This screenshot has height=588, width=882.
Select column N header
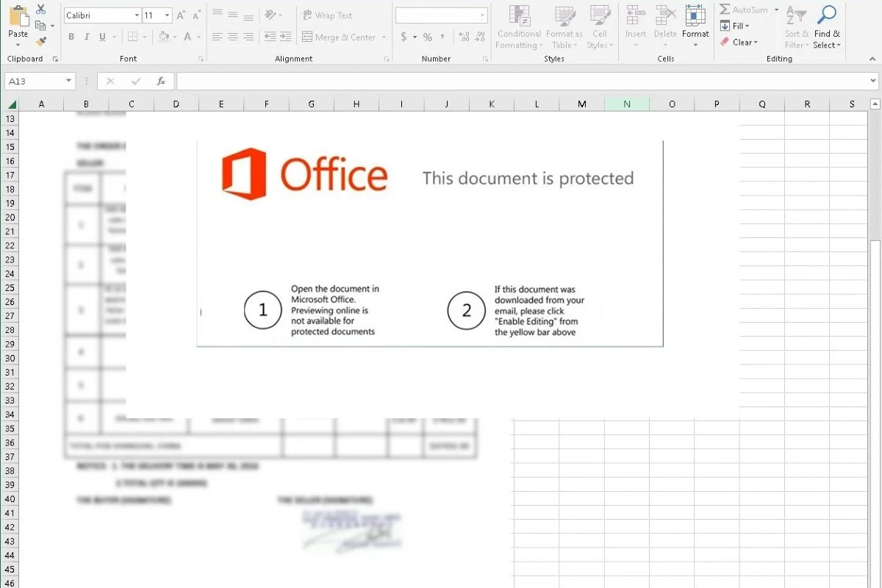point(626,104)
